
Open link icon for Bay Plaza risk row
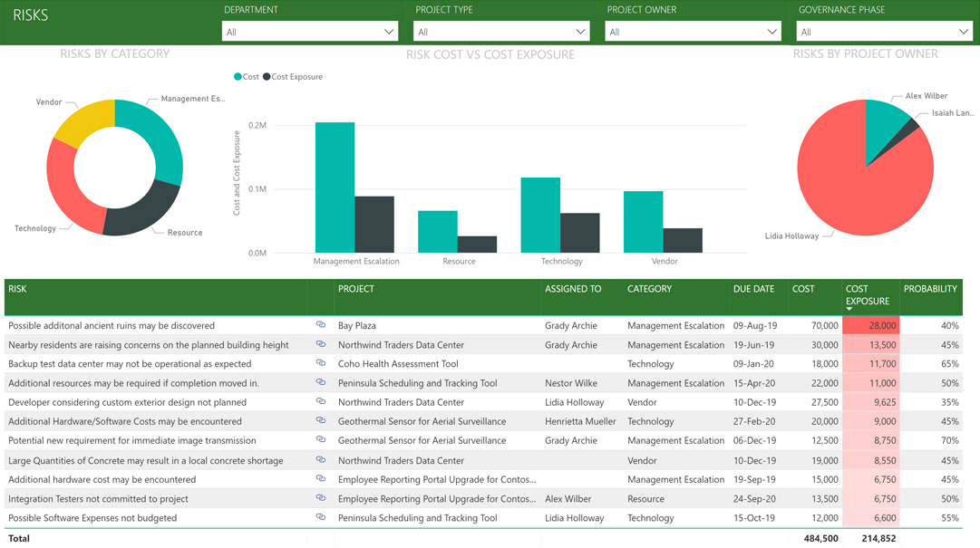[x=321, y=324]
